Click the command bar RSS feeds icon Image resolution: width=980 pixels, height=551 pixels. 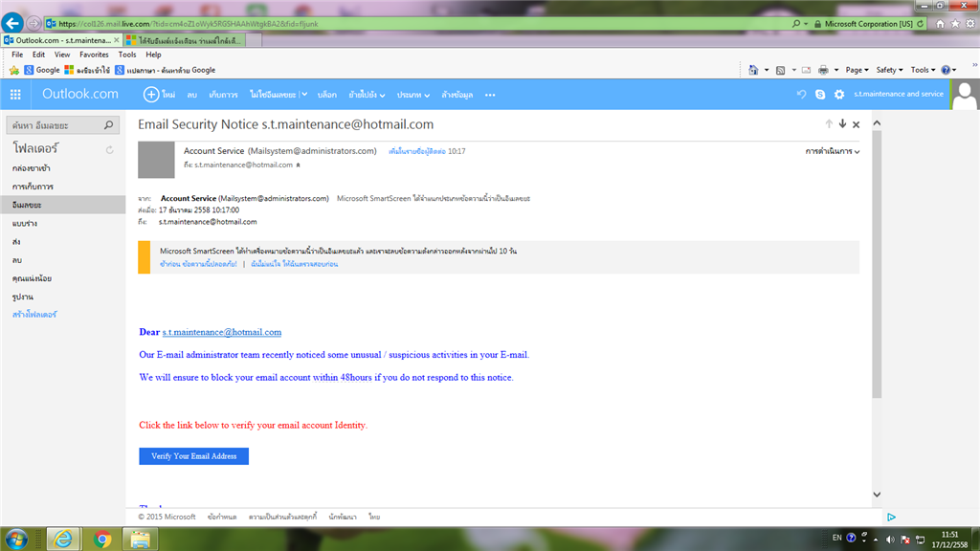point(780,70)
